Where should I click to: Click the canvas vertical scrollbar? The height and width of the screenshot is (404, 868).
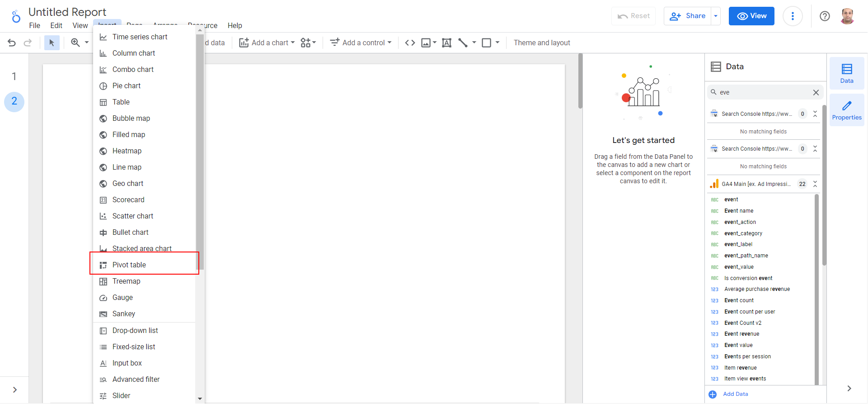pos(580,81)
